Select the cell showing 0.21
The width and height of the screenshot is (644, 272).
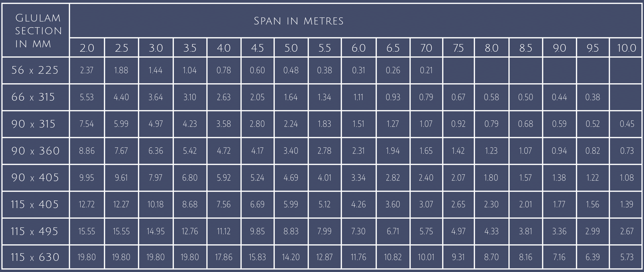(426, 70)
